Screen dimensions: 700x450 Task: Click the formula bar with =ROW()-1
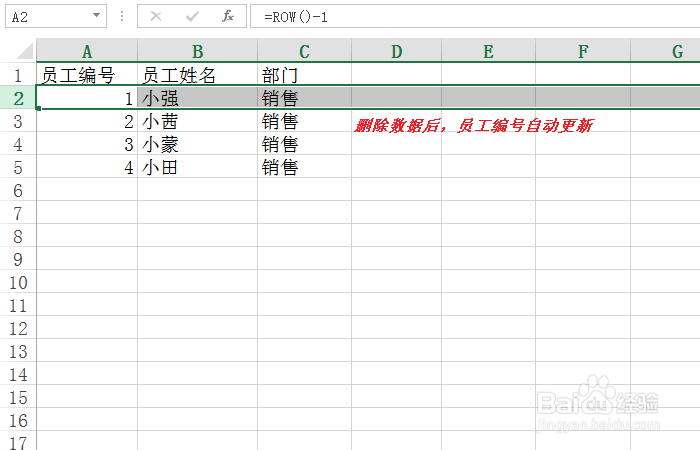pyautogui.click(x=475, y=17)
